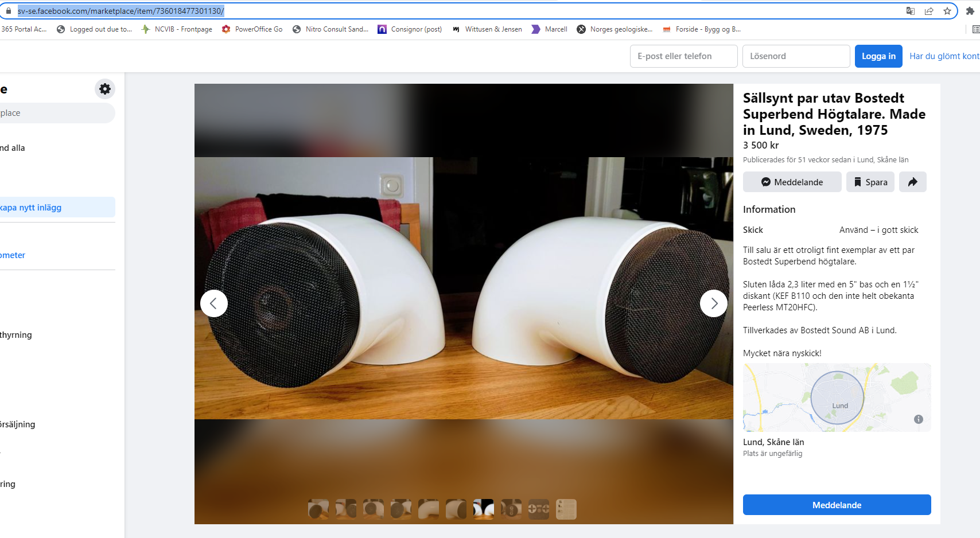Image resolution: width=980 pixels, height=538 pixels.
Task: Select the sixth thumbnail in the photo strip
Action: [456, 509]
